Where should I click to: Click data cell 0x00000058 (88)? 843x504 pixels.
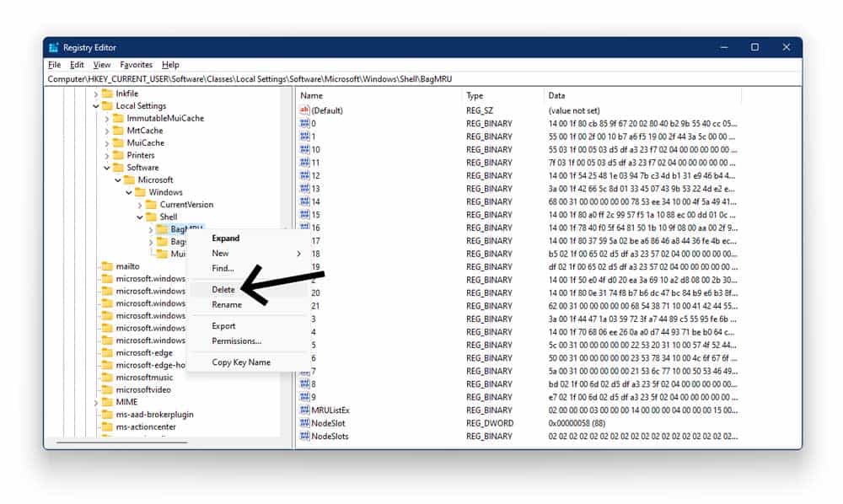(x=577, y=423)
